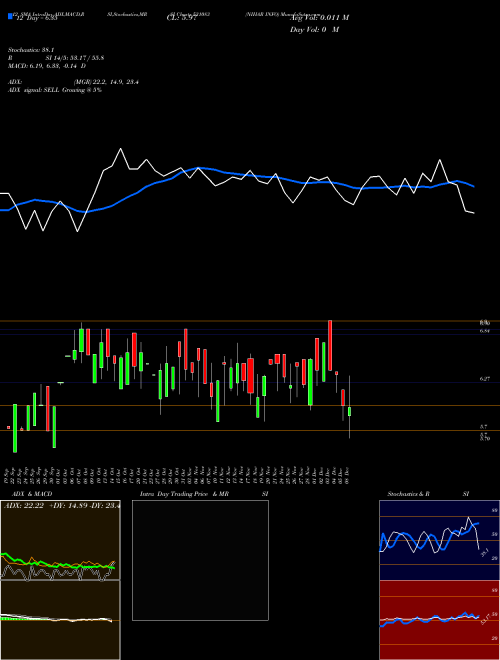Open the empty Intra Day Trading Price panel
Viewport: 500px width, 660px height.
pos(200,560)
